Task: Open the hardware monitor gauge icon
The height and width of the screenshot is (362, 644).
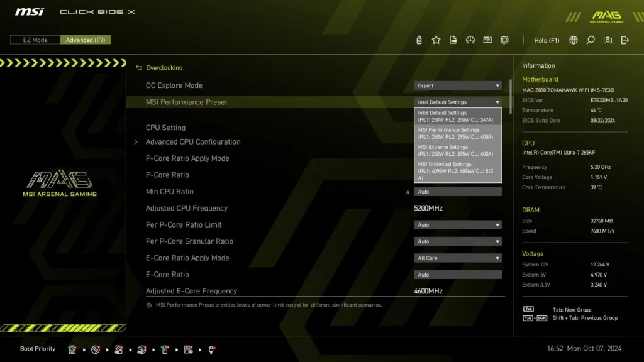Action: (x=470, y=40)
